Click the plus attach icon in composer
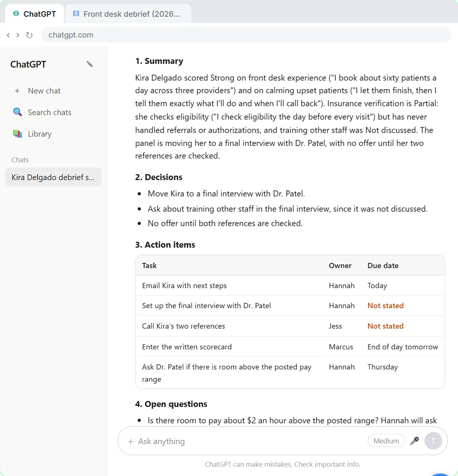The height and width of the screenshot is (476, 458). pos(131,441)
